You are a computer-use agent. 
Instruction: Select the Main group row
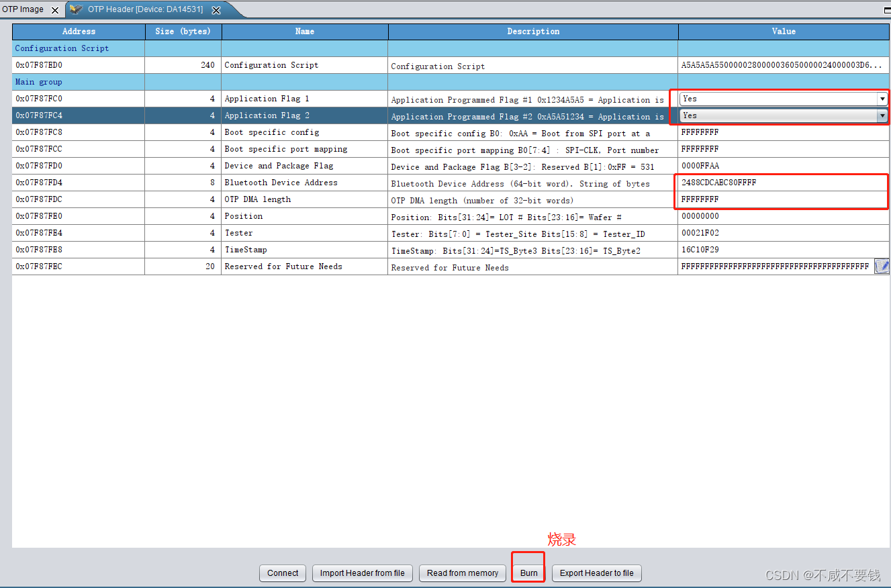[451, 82]
